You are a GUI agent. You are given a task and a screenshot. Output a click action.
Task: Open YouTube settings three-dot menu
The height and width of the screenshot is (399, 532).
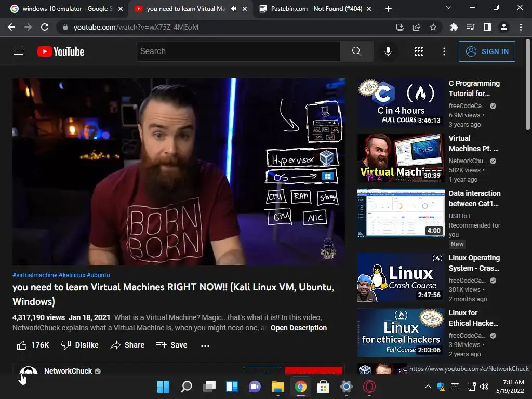pos(444,51)
